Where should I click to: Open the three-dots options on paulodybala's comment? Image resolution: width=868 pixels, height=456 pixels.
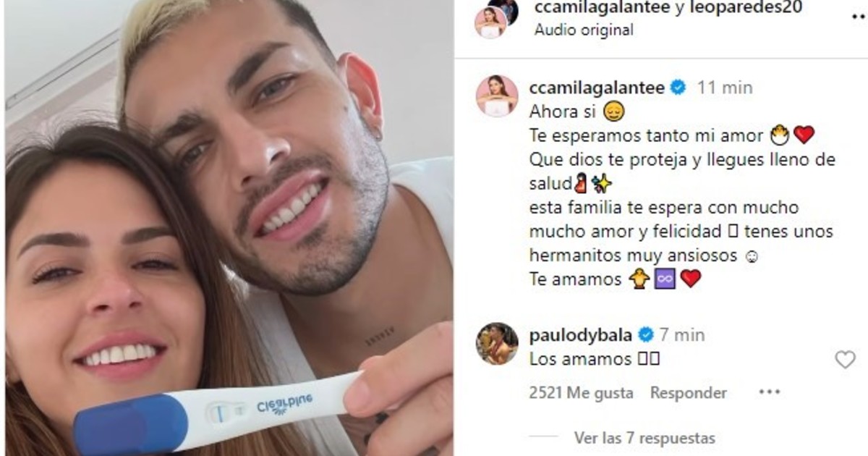(769, 392)
